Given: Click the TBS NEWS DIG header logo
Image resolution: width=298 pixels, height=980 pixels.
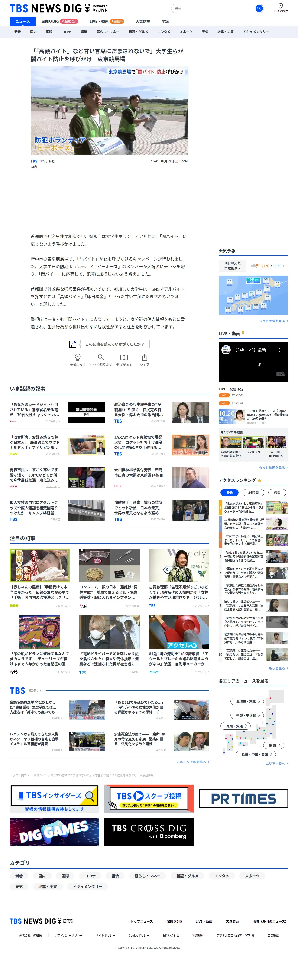Looking at the screenshot, I should point(58,8).
